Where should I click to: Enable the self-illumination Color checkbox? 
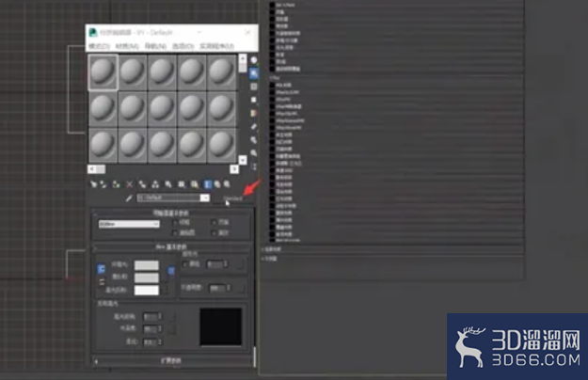tap(185, 264)
